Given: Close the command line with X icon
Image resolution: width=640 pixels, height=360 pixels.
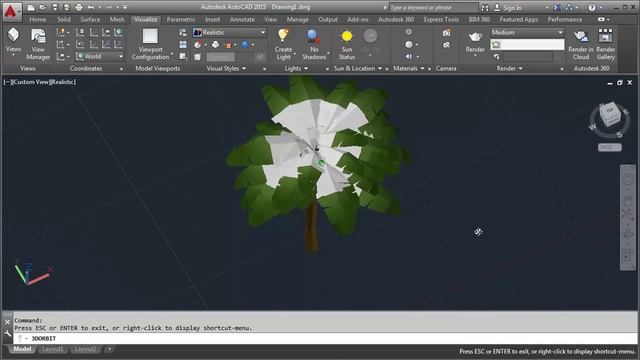Looking at the screenshot, I should click(x=7, y=322).
